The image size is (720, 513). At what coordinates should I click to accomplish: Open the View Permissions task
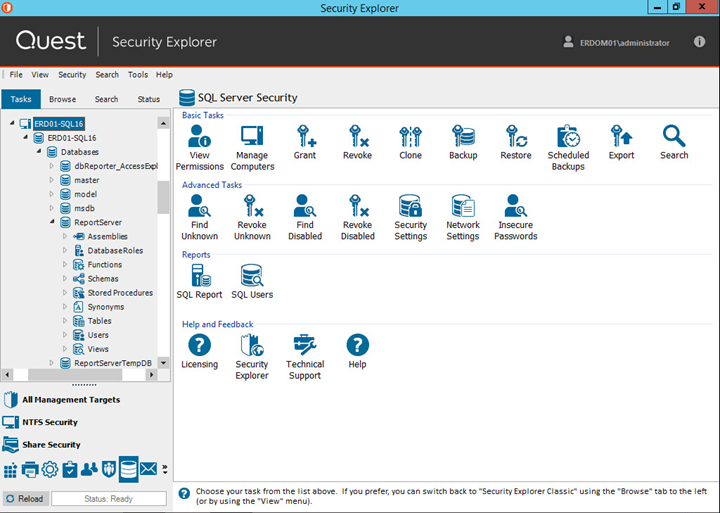199,147
